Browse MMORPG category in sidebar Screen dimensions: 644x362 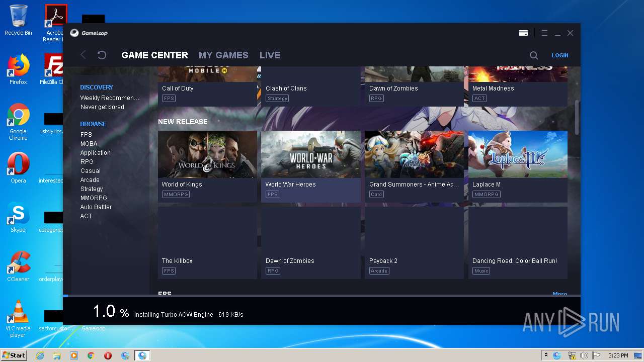(94, 198)
